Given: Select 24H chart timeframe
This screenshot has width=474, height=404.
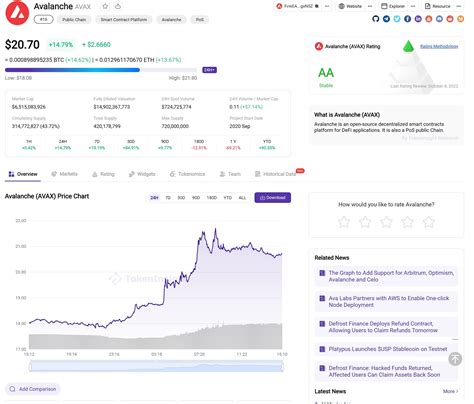Looking at the screenshot, I should 154,198.
